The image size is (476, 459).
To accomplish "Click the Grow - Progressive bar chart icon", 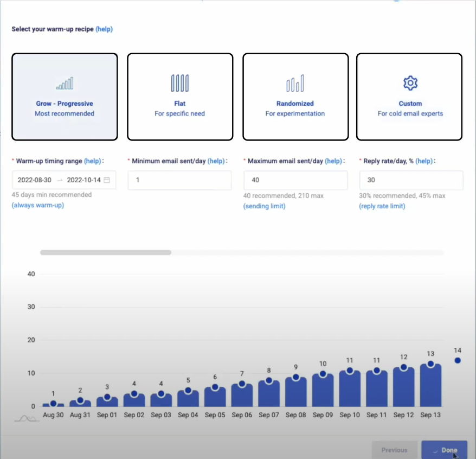I will 65,84.
